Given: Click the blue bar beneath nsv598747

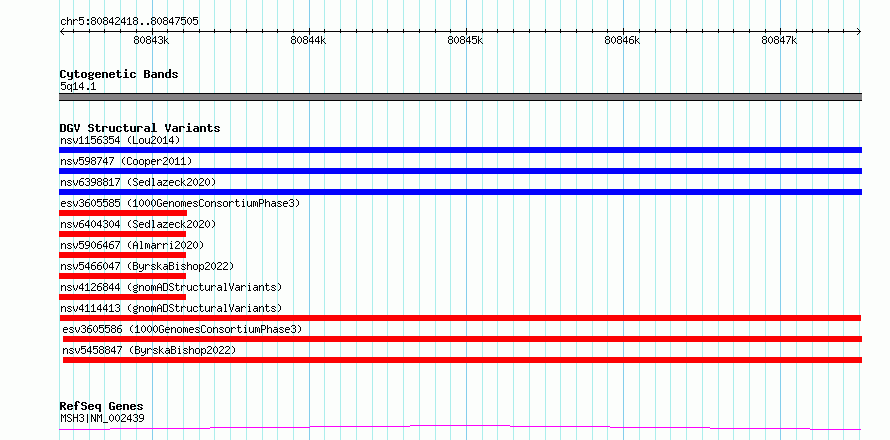Looking at the screenshot, I should coord(460,171).
